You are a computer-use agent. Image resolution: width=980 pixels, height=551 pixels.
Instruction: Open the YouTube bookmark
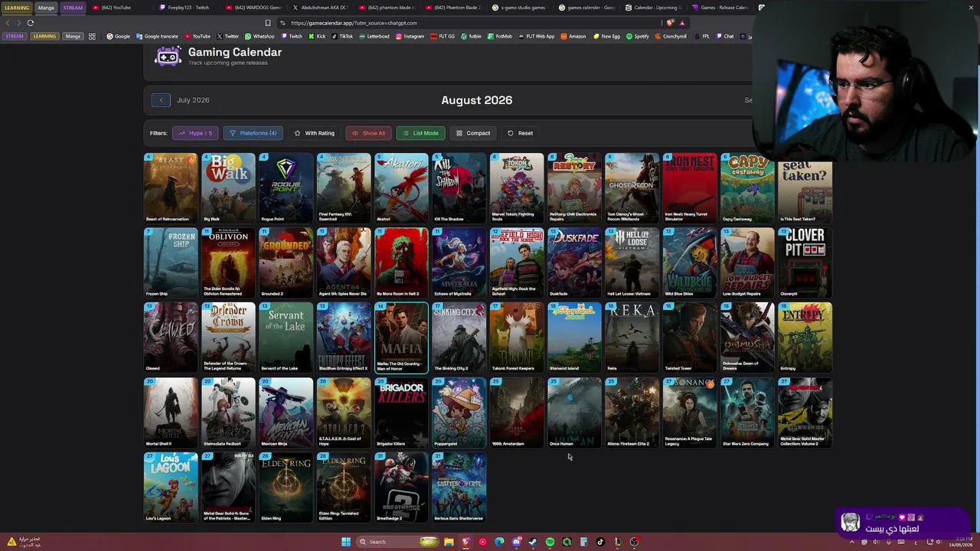point(198,36)
